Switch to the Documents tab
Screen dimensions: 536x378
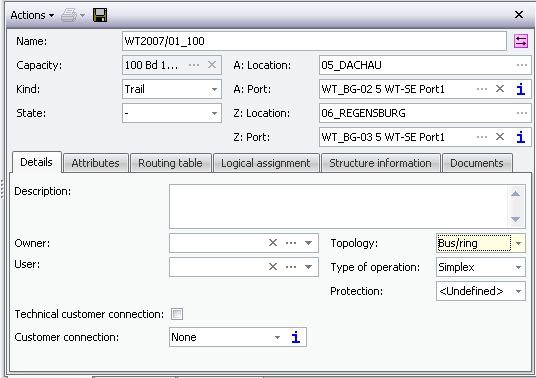(x=477, y=163)
